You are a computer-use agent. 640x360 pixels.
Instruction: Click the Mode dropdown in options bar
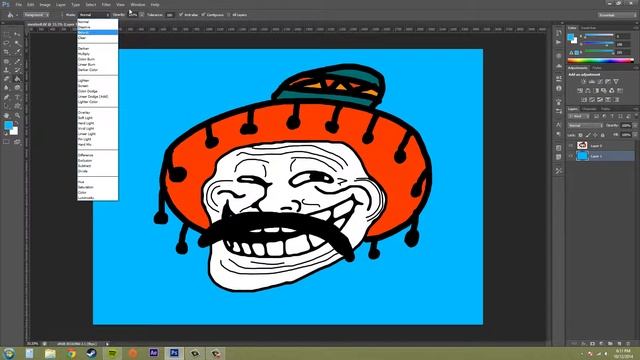click(x=94, y=15)
